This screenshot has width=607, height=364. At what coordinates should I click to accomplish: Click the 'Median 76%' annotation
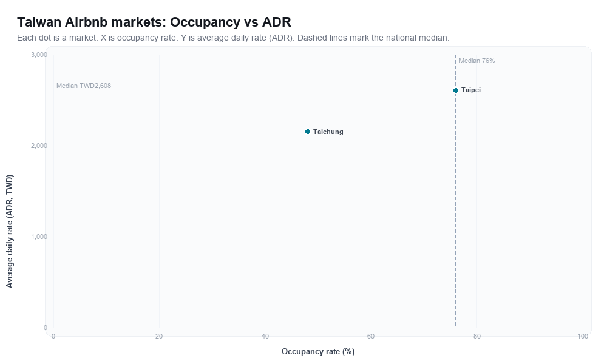[x=476, y=61]
